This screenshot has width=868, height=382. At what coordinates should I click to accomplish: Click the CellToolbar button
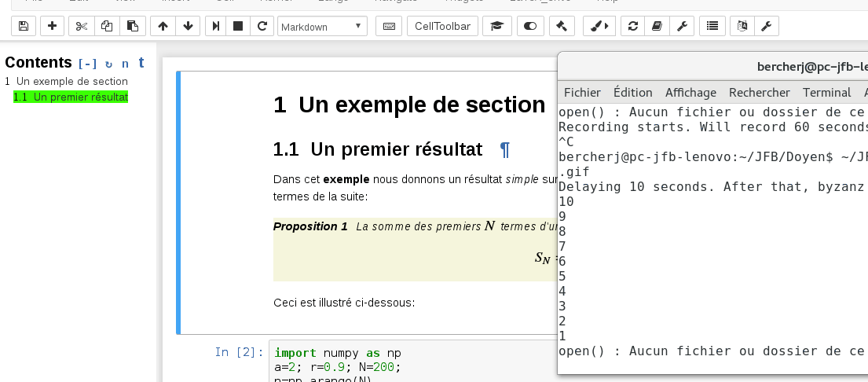442,26
